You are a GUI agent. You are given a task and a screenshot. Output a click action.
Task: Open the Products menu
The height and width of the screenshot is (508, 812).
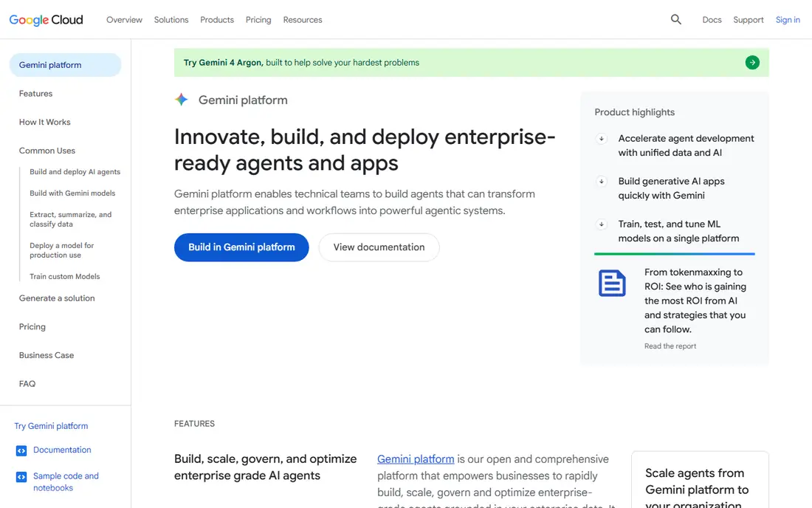[217, 20]
